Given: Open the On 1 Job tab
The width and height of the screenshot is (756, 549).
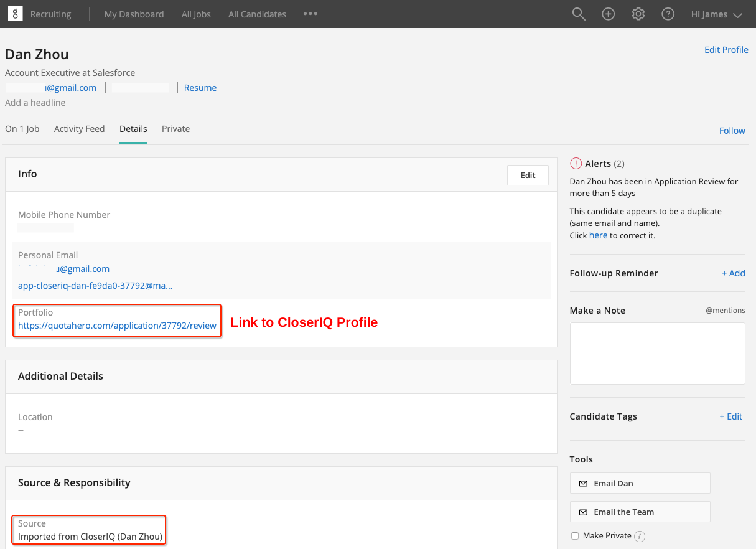Looking at the screenshot, I should tap(22, 129).
